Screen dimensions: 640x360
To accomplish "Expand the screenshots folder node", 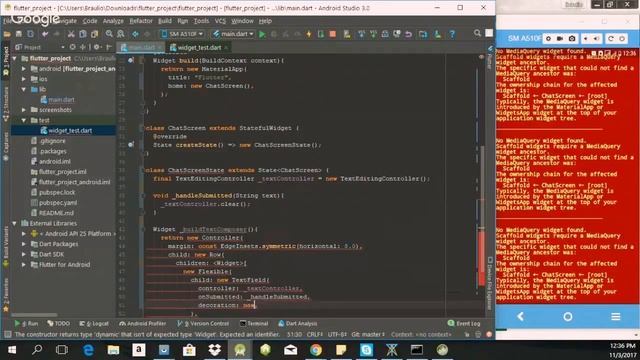I will 24,110.
